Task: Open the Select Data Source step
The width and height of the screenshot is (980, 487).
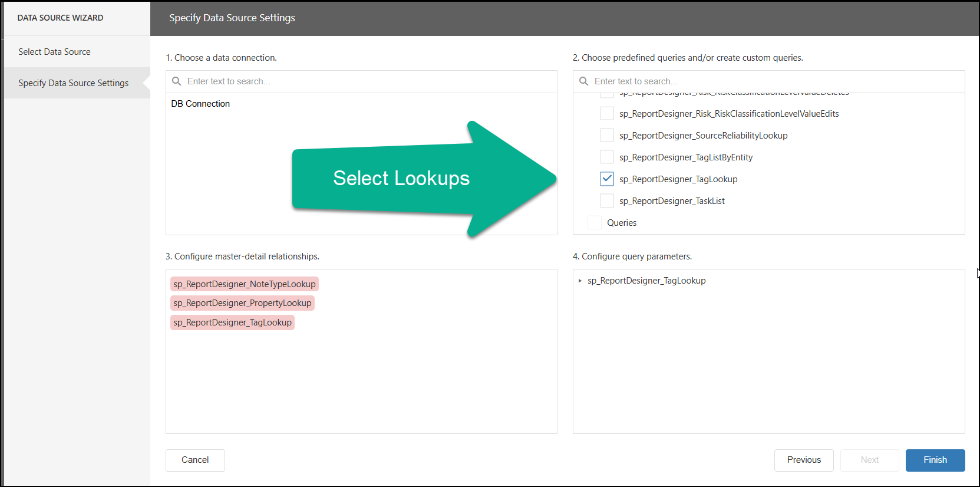Action: click(x=54, y=52)
